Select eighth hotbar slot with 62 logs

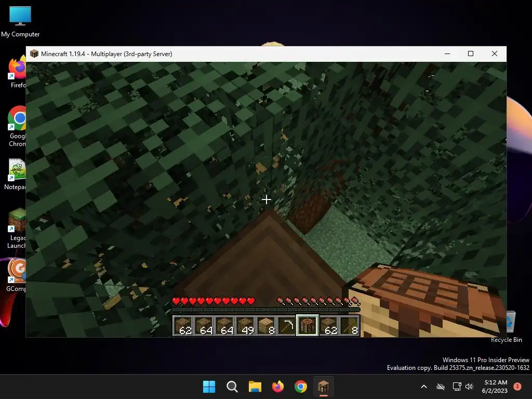(328, 325)
